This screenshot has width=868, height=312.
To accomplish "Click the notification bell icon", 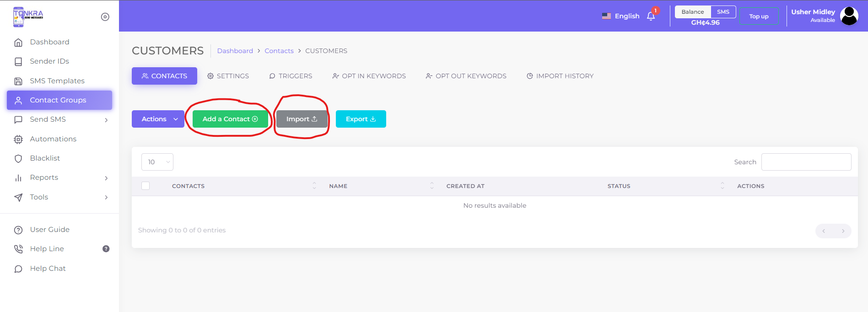I will [651, 16].
